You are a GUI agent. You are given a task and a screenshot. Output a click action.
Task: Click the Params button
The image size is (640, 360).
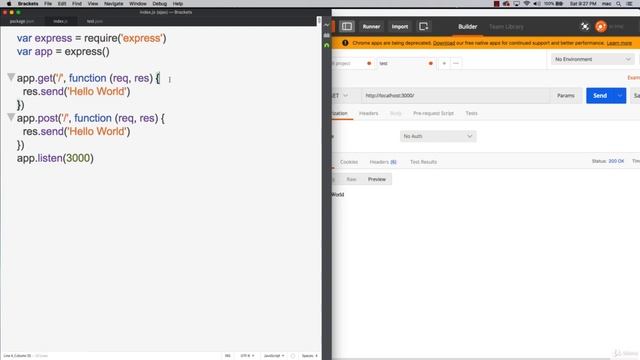[566, 96]
